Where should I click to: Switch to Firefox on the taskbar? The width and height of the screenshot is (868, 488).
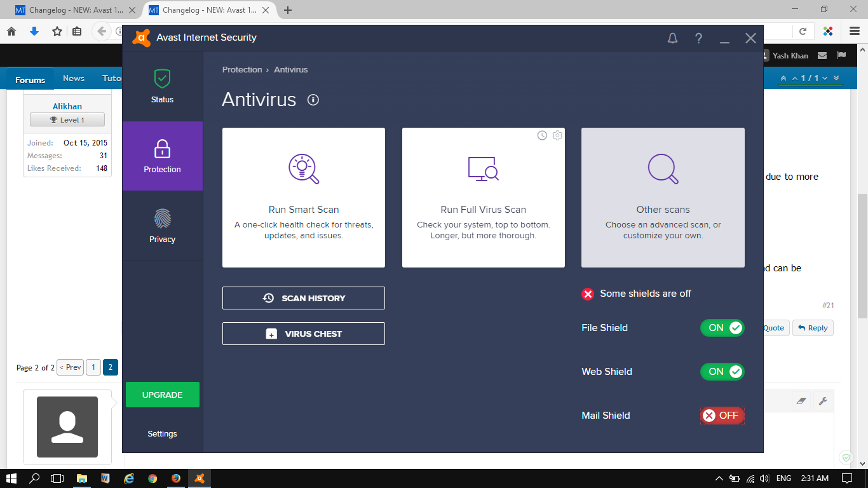(176, 478)
